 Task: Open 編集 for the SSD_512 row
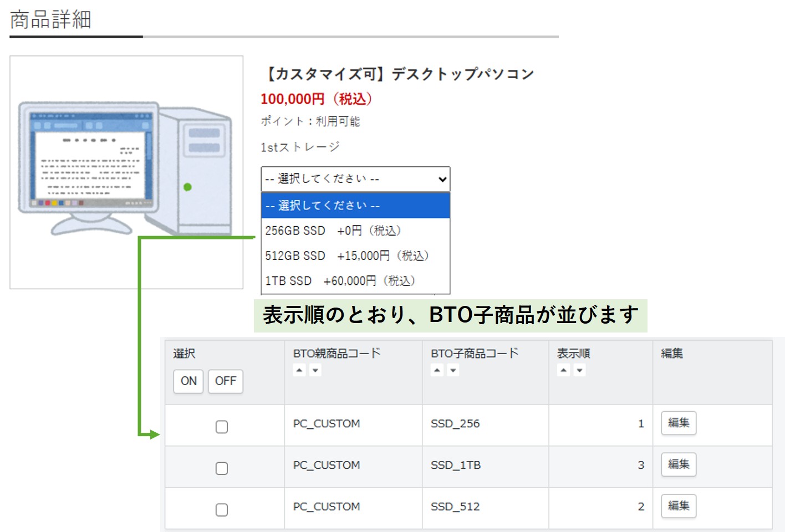pos(679,506)
